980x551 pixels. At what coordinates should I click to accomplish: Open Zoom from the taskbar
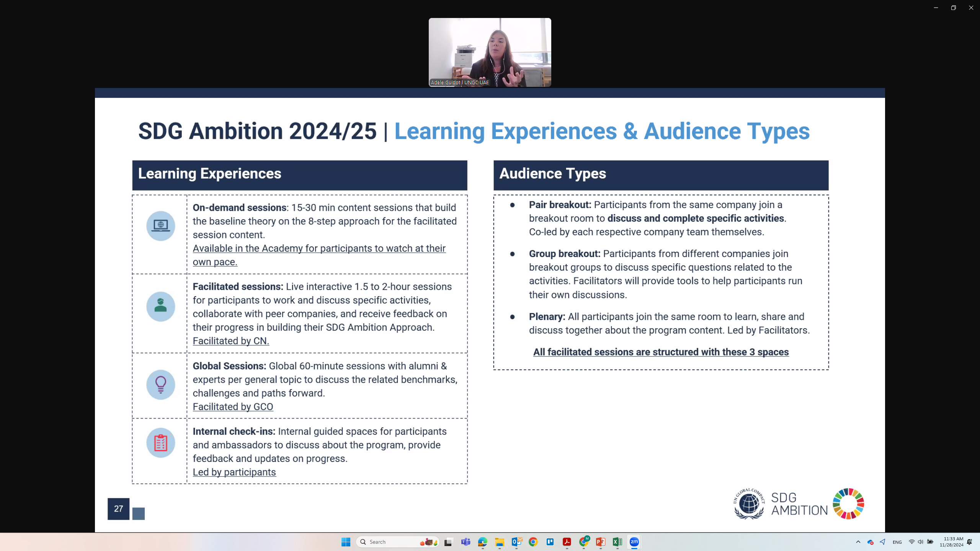click(x=634, y=542)
